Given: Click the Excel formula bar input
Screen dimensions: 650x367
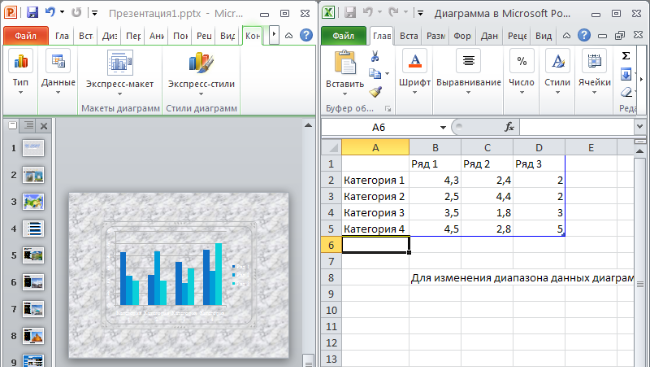Looking at the screenshot, I should pyautogui.click(x=577, y=127).
